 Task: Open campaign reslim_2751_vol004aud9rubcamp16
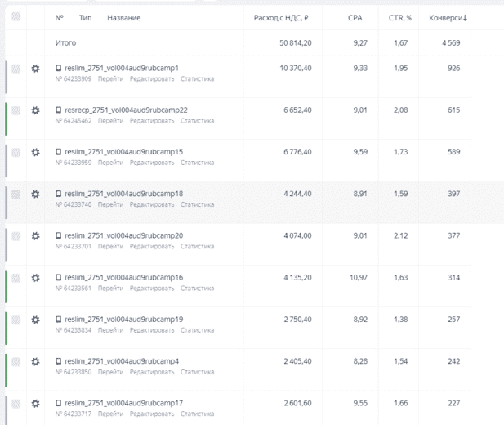tap(123, 277)
